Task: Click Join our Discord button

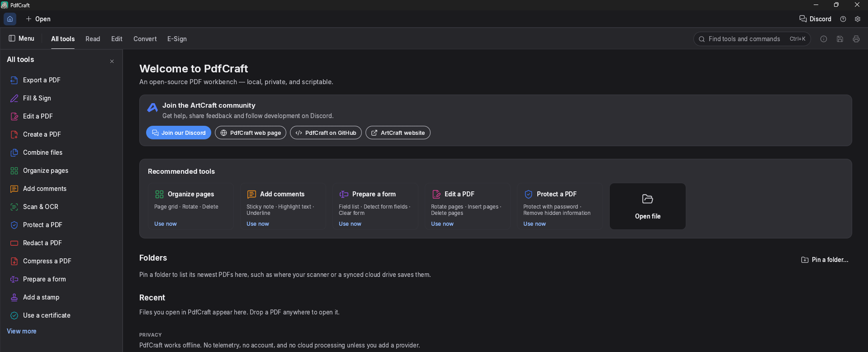Action: pyautogui.click(x=179, y=133)
